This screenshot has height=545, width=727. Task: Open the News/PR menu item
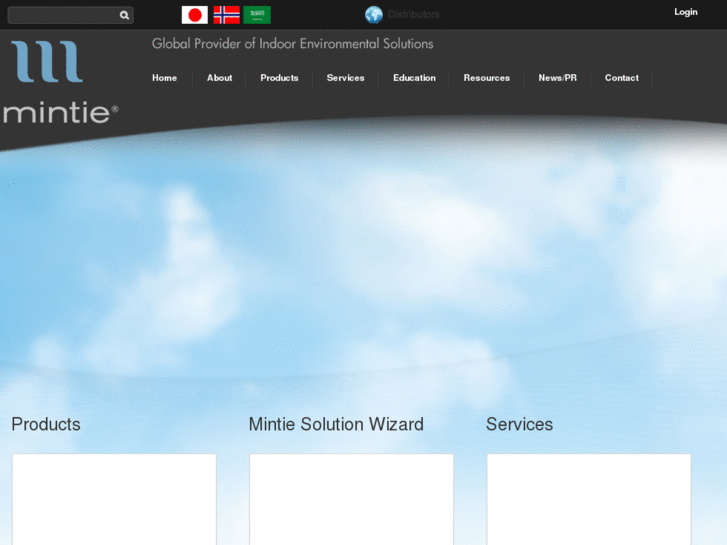[558, 78]
